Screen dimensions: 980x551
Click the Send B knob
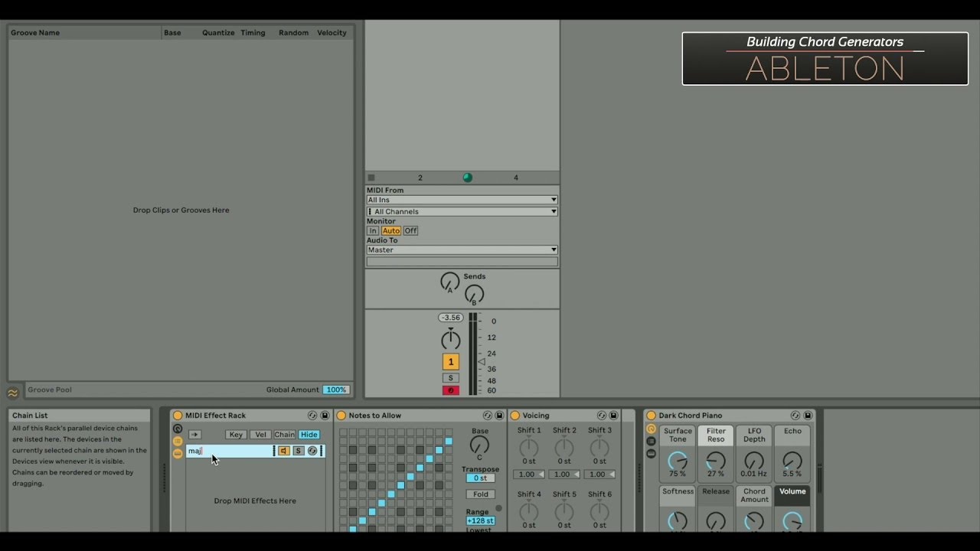click(x=475, y=294)
